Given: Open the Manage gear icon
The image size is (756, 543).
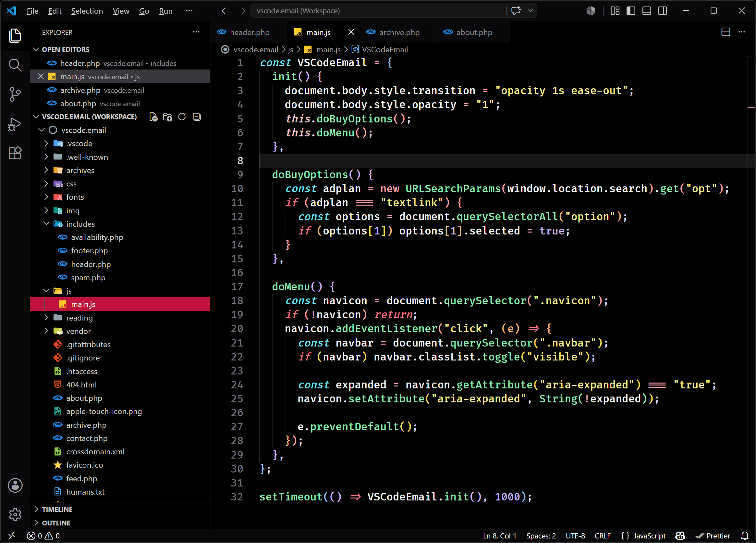Looking at the screenshot, I should point(15,515).
